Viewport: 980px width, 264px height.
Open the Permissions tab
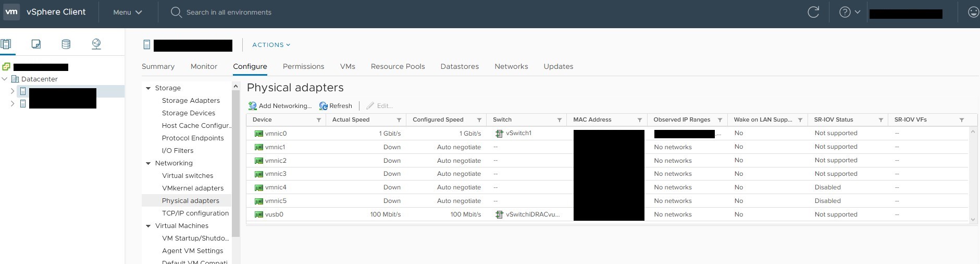[x=303, y=66]
